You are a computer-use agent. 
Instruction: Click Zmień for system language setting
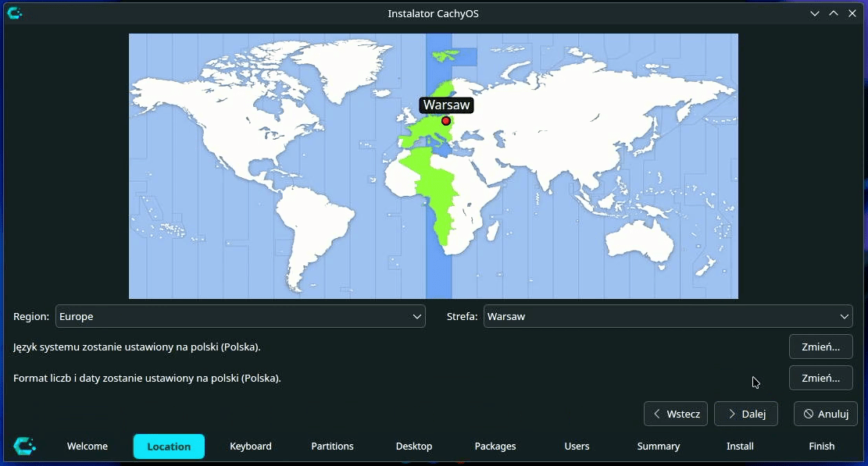point(821,347)
